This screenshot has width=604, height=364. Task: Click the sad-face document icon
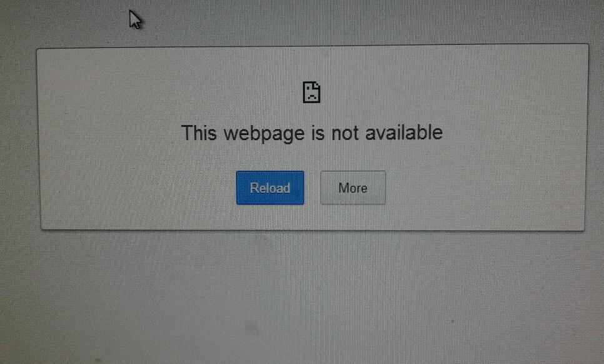tap(311, 92)
